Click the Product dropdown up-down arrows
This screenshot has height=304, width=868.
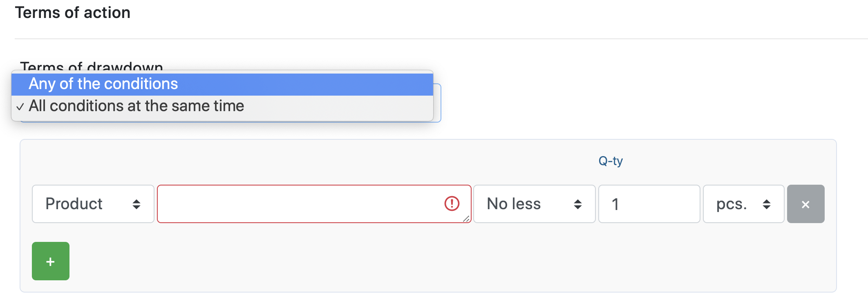click(136, 204)
